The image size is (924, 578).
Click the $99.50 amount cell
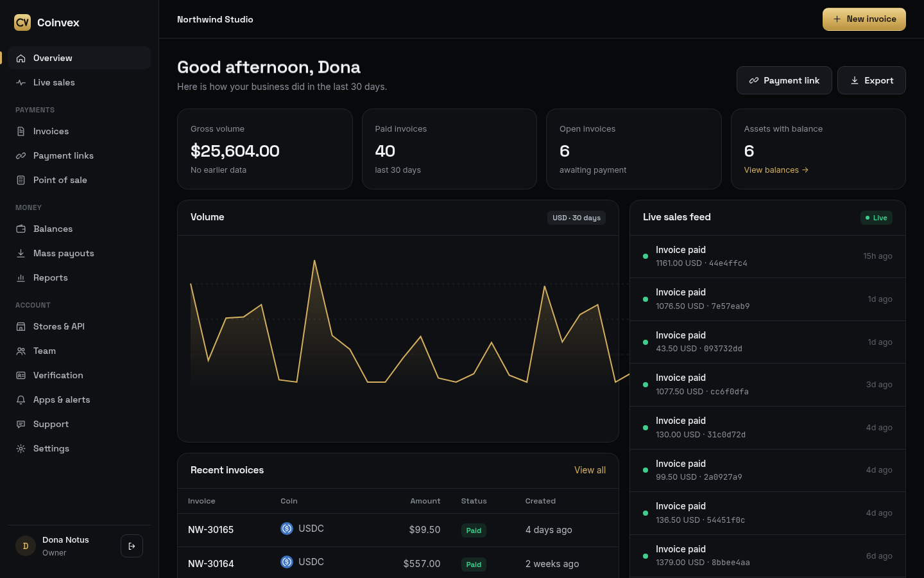point(425,530)
